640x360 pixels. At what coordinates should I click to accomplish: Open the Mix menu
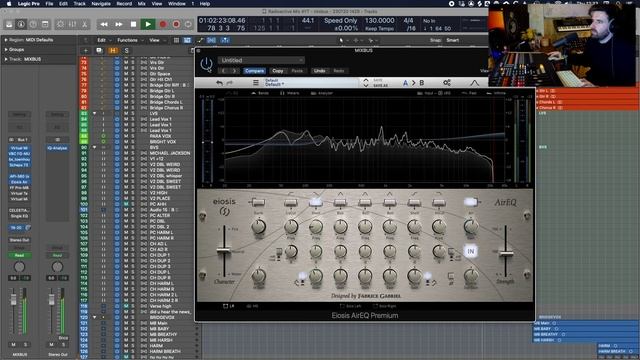142,4
